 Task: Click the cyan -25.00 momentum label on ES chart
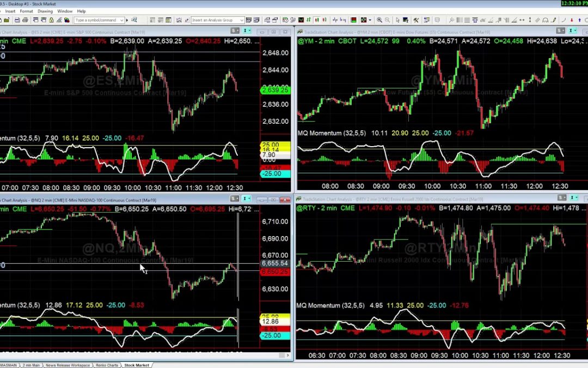coord(275,174)
